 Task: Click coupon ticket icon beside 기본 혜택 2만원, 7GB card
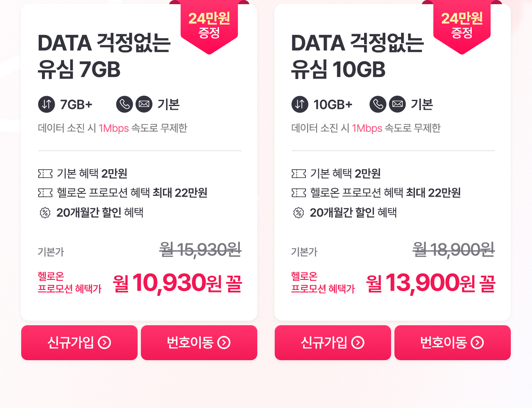(x=45, y=173)
